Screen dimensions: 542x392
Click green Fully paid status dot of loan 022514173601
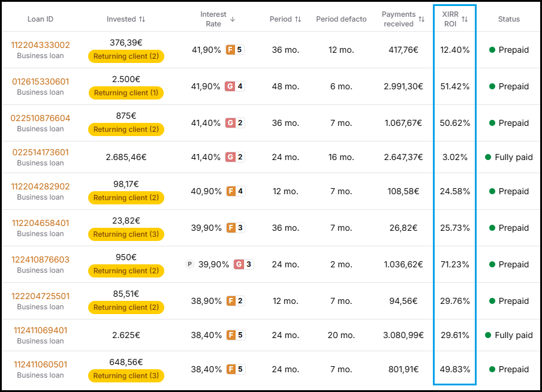tap(488, 157)
